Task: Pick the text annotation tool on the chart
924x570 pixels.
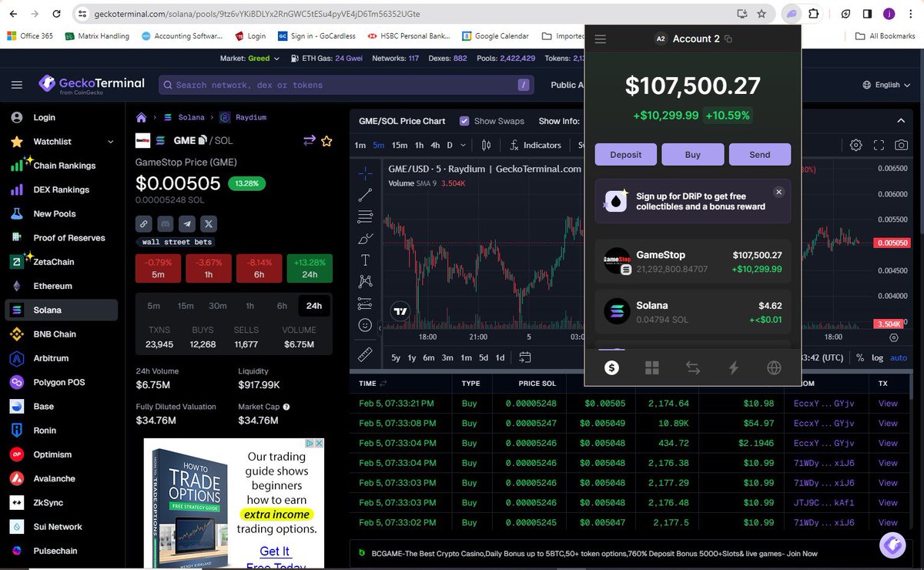Action: pyautogui.click(x=365, y=259)
